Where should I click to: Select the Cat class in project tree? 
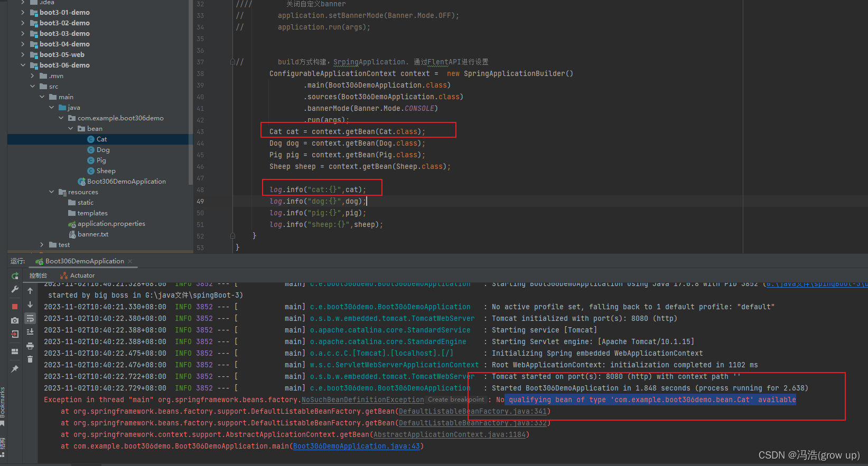click(x=101, y=139)
